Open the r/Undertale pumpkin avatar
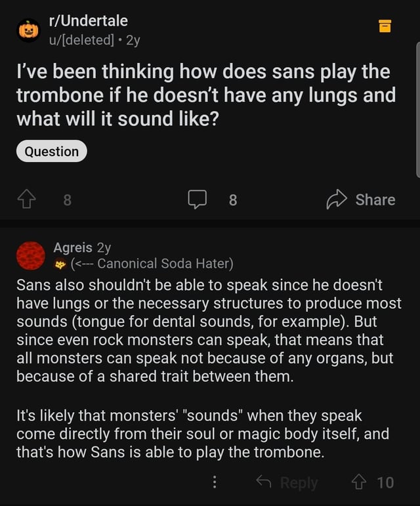420x506 pixels. point(28,30)
